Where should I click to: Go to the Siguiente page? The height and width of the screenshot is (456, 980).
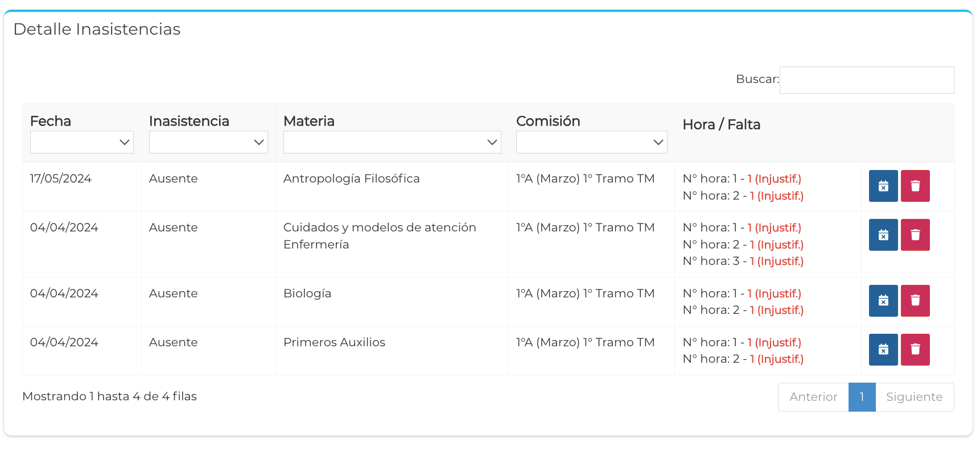click(x=914, y=397)
